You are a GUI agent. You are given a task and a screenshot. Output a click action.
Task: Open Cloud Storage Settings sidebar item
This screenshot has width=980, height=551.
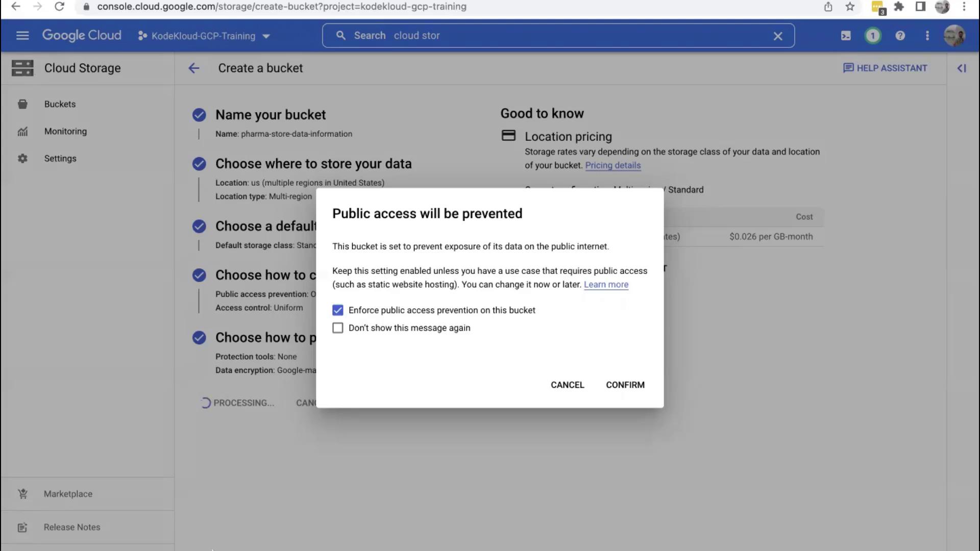(x=60, y=159)
